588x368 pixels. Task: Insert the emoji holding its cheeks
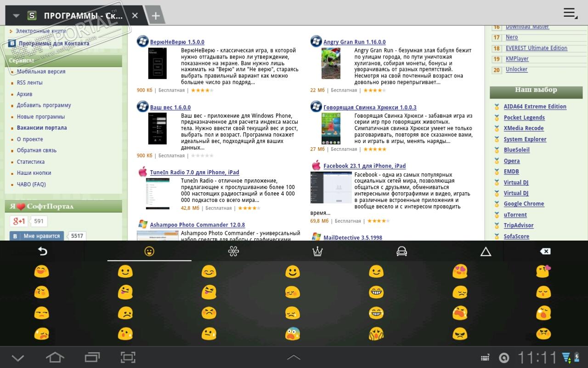pyautogui.click(x=376, y=333)
